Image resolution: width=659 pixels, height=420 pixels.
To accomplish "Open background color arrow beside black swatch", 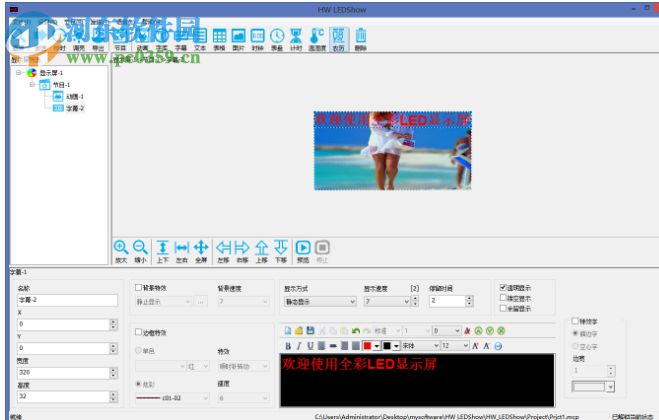I will (396, 346).
